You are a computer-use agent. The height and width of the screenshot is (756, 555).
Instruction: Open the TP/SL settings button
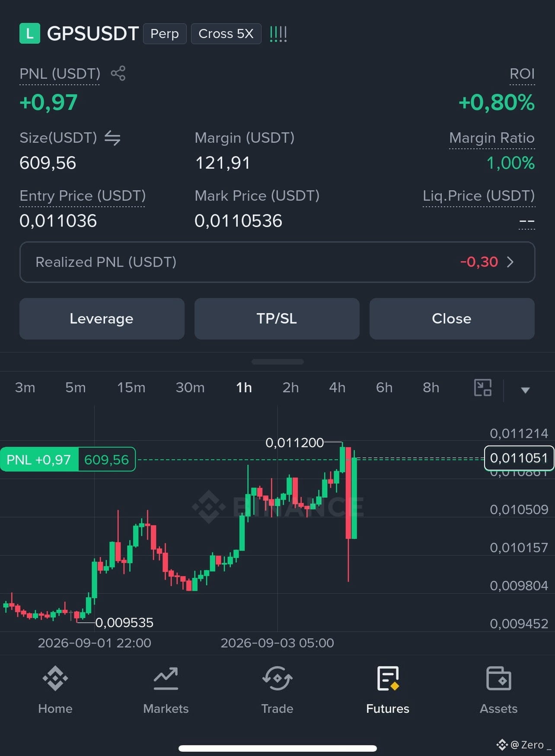click(x=277, y=319)
